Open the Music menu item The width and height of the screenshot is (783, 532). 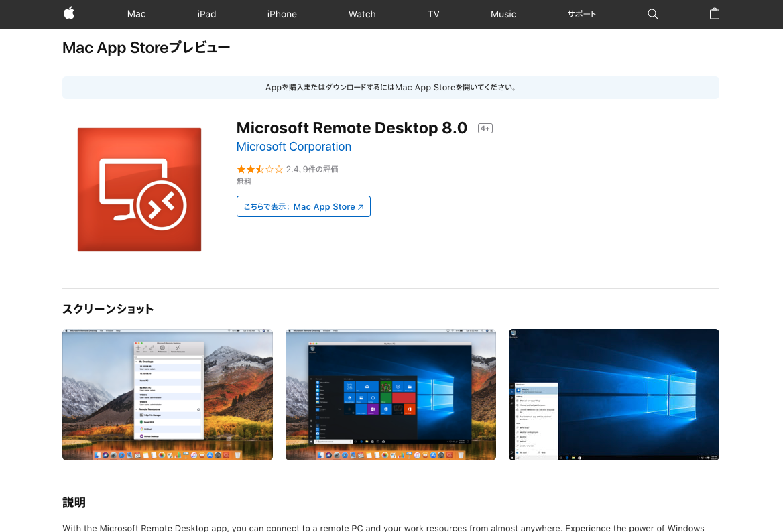[x=503, y=14]
